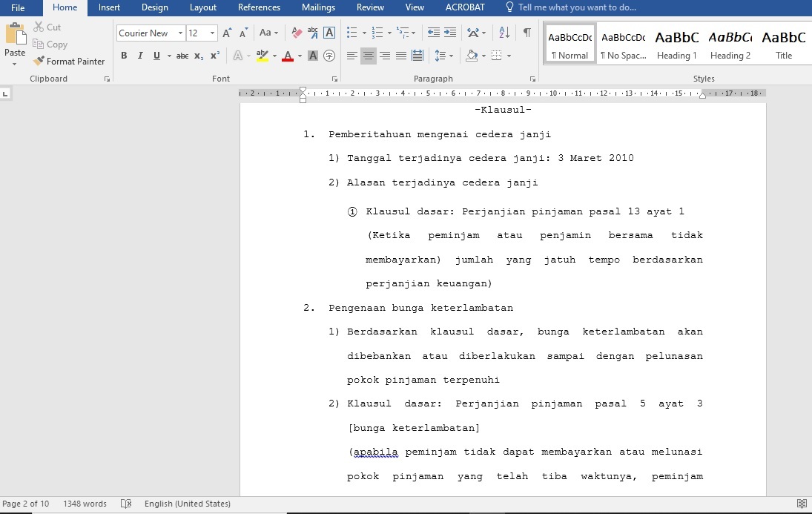Toggle bold formatting

(x=124, y=56)
